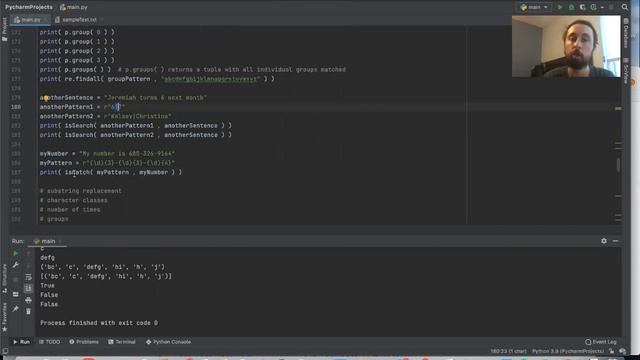The image size is (640, 360).
Task: Open the Run tool window button
Action: [x=22, y=342]
